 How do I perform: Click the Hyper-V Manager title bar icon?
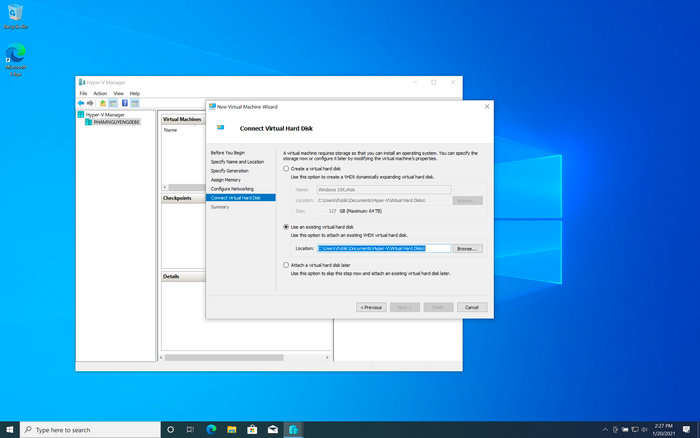[x=82, y=82]
